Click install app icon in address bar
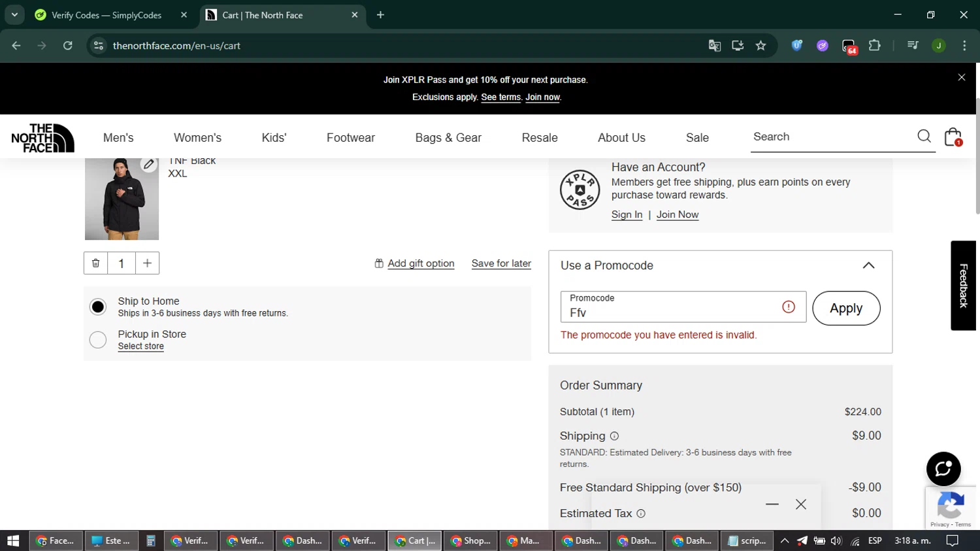This screenshot has width=980, height=551. (738, 46)
